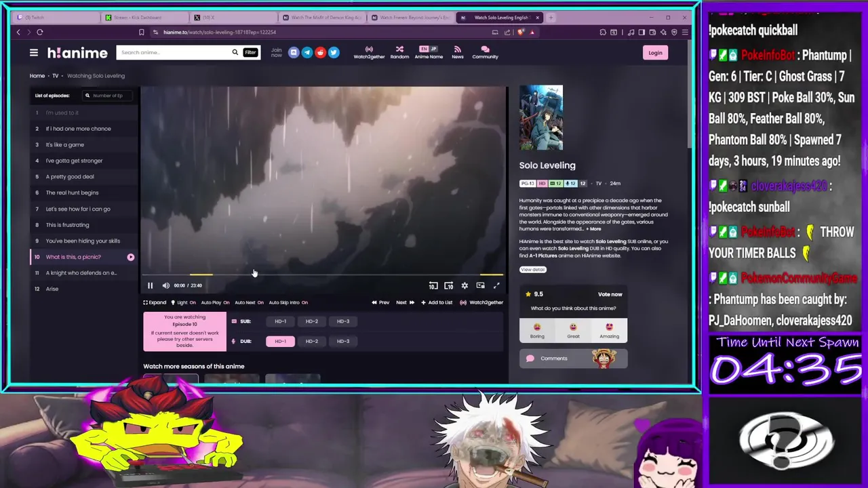Screen dimensions: 868x488
Task: Switch to Frieren Beyond Journey's End tab
Action: point(412,17)
